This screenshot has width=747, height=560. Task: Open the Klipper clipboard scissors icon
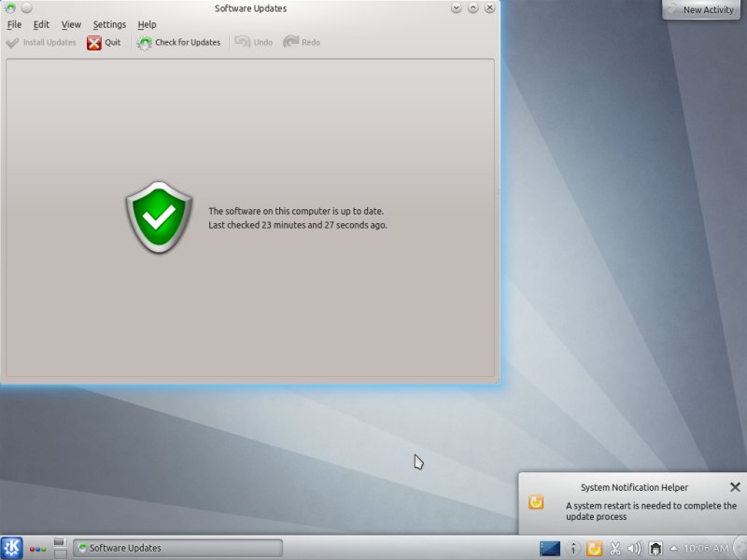615,549
